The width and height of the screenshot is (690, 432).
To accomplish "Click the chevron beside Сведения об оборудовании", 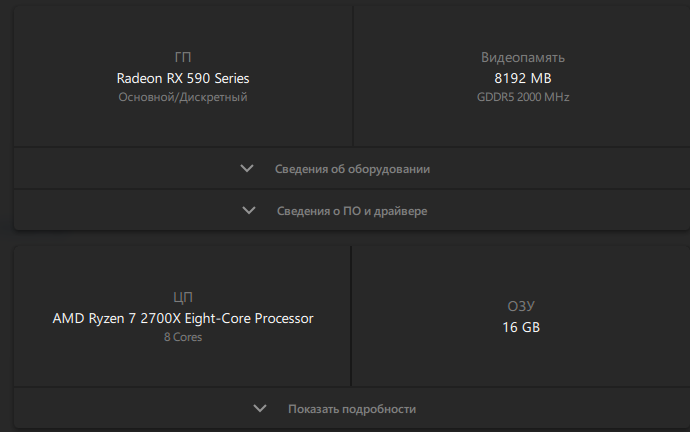I will click(x=248, y=169).
